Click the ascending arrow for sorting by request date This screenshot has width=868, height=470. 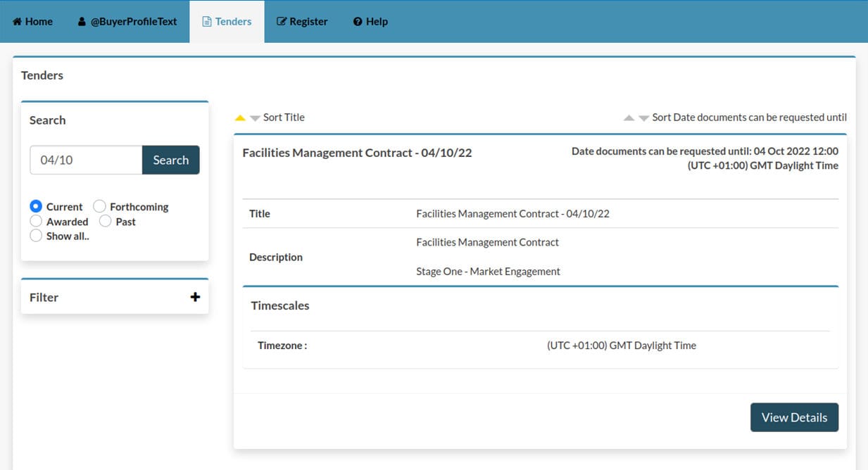point(629,118)
